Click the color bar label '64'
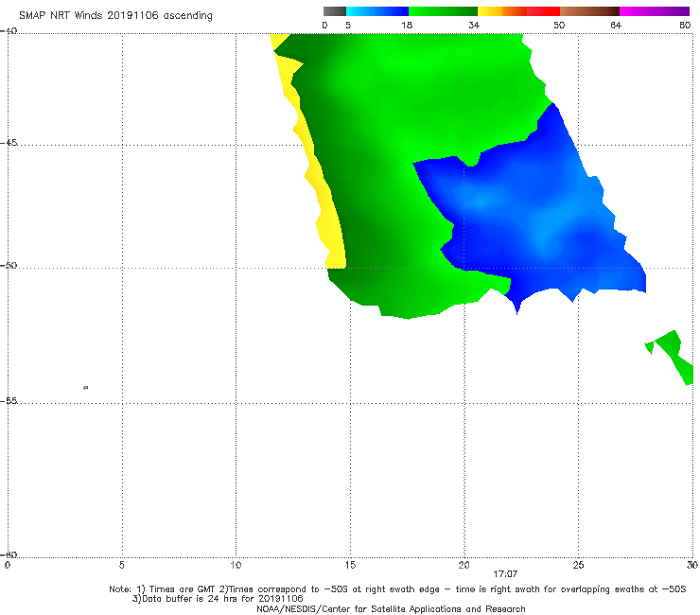This screenshot has height=615, width=700. tap(616, 25)
